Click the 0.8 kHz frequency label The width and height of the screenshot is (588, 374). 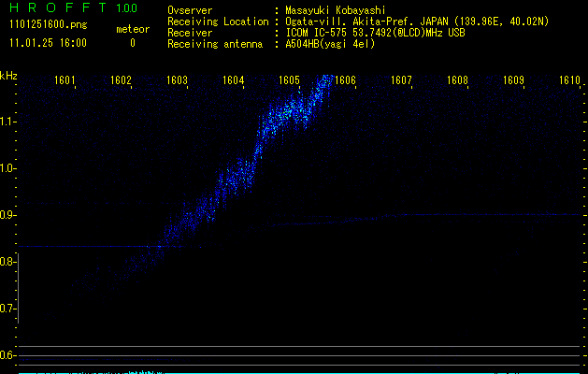coord(8,262)
